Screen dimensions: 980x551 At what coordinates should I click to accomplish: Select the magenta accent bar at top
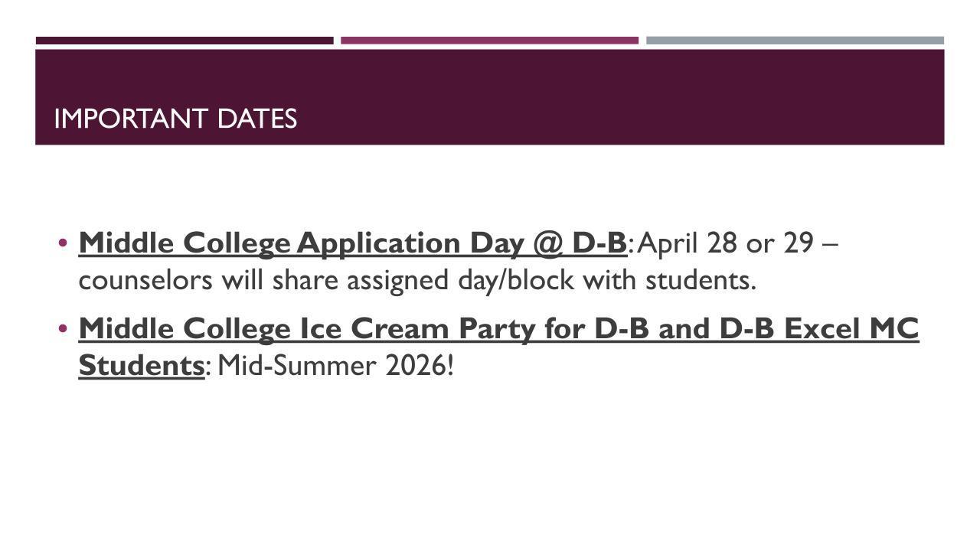(x=489, y=41)
